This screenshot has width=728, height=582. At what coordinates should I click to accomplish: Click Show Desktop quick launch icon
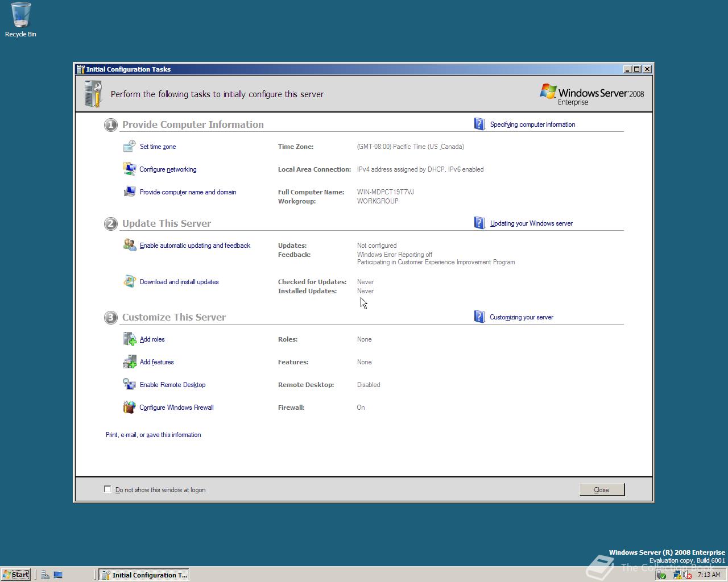[x=58, y=575]
